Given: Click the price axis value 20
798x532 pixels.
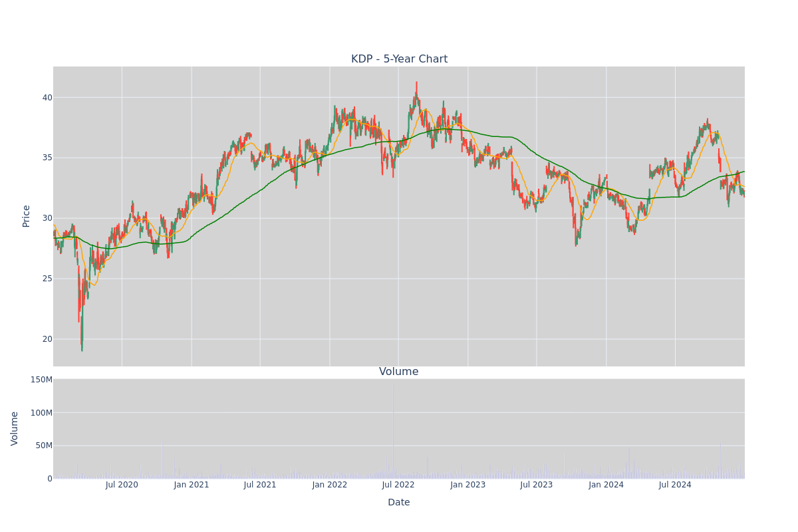Looking at the screenshot, I should pos(47,339).
